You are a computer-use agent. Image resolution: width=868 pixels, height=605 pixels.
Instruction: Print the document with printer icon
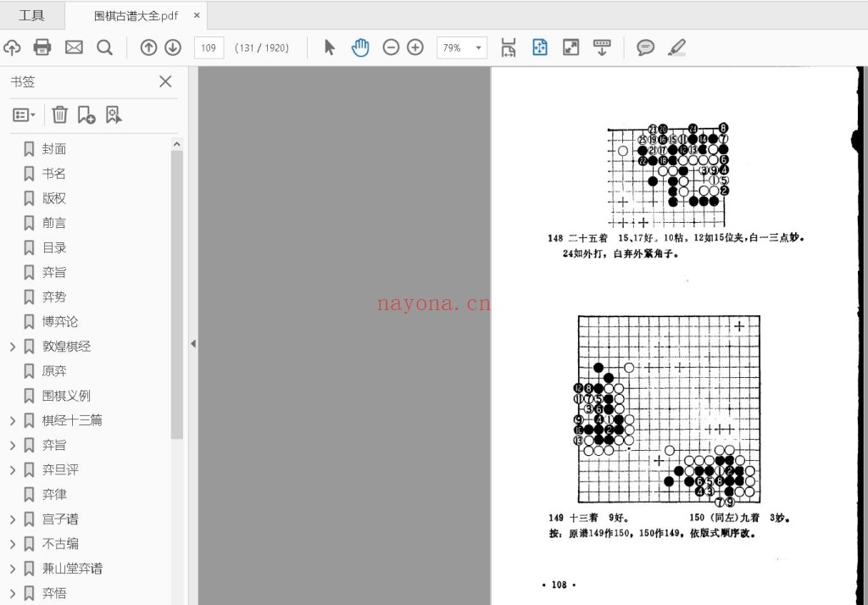42,47
